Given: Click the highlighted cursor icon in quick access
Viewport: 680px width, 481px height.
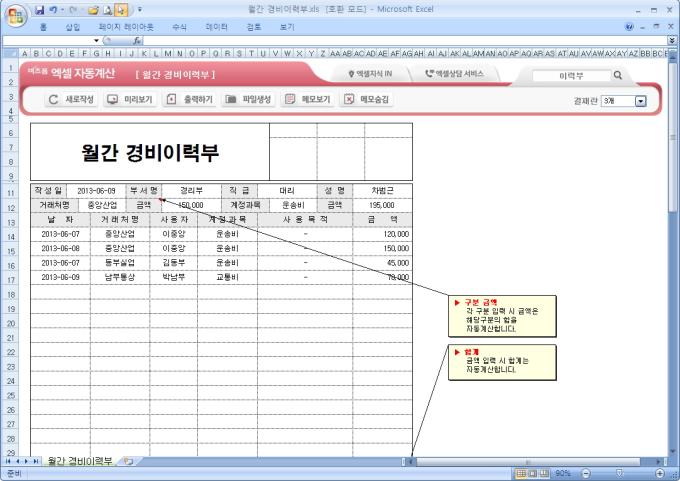Looking at the screenshot, I should click(121, 10).
